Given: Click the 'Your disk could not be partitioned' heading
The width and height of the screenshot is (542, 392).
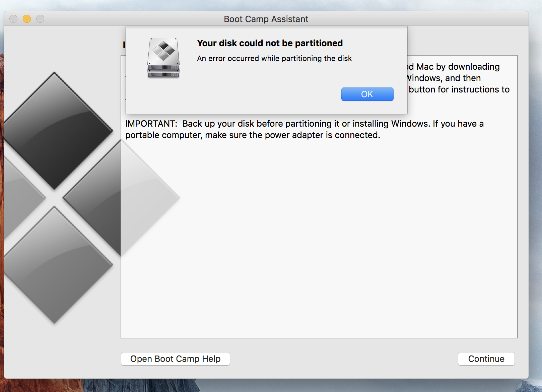Looking at the screenshot, I should 270,43.
